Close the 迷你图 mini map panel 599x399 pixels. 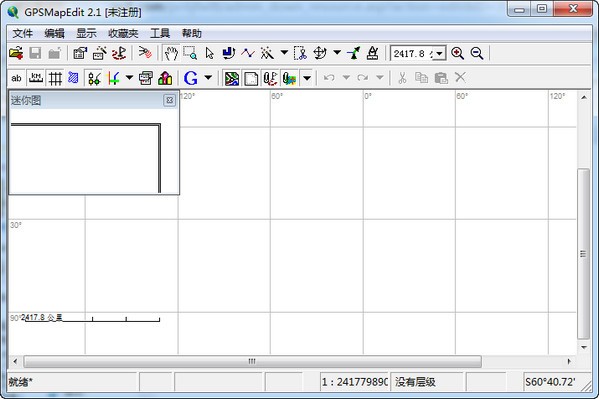point(170,101)
